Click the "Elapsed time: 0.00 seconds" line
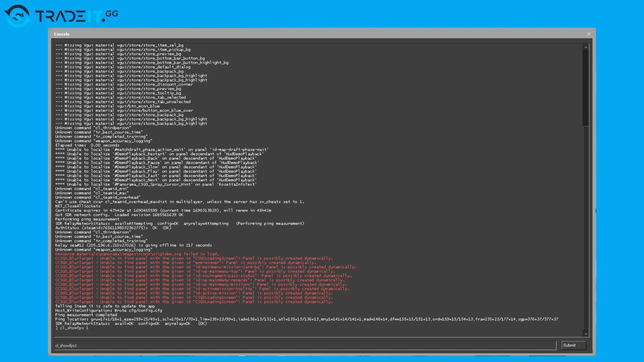 point(87,145)
